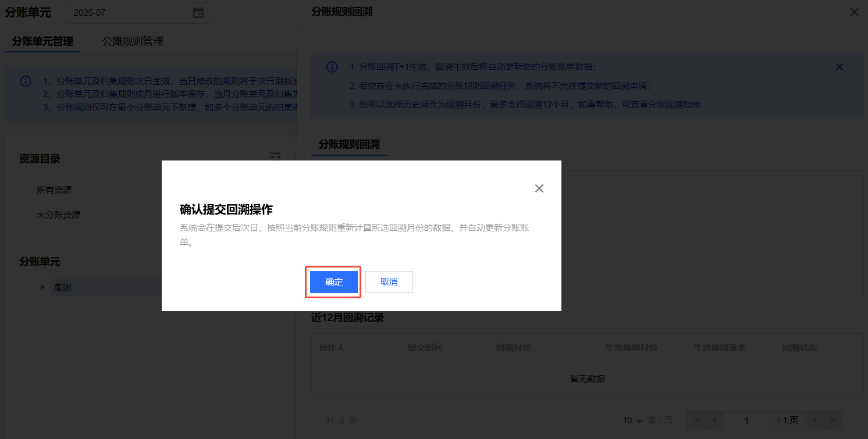Select the 分账规则回溯 tab
The width and height of the screenshot is (868, 439).
(349, 144)
